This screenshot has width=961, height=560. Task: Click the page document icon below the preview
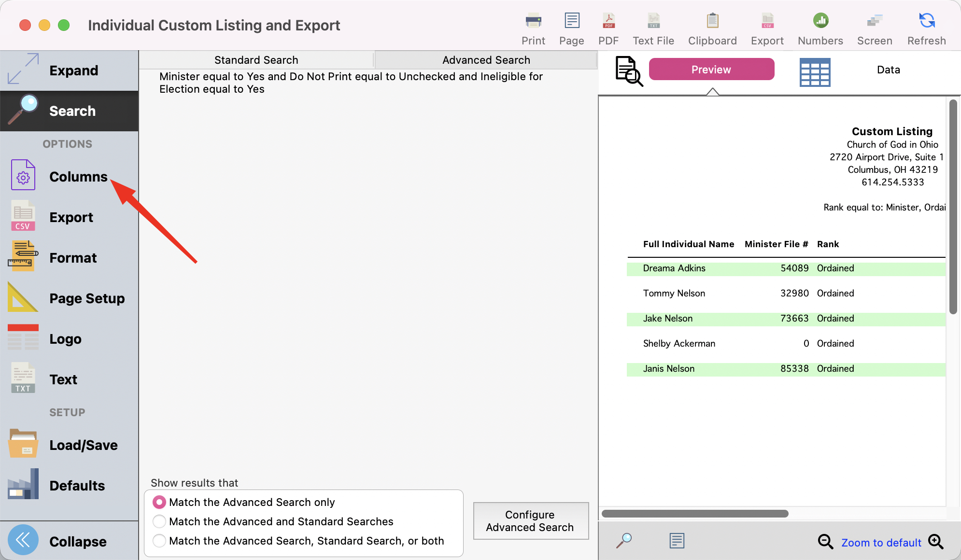(x=677, y=541)
